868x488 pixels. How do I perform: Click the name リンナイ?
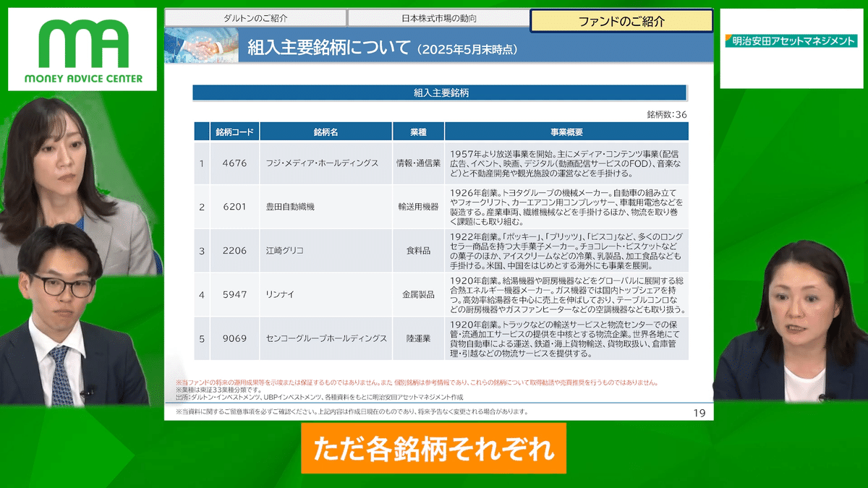[x=279, y=294]
